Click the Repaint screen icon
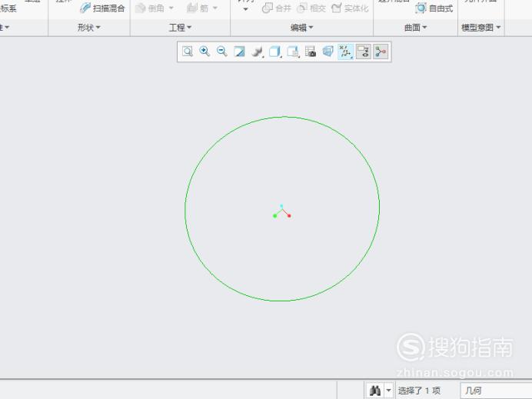 point(240,52)
